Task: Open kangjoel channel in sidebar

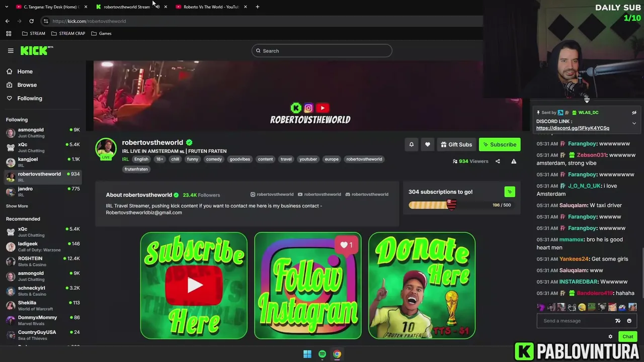Action: [x=43, y=162]
